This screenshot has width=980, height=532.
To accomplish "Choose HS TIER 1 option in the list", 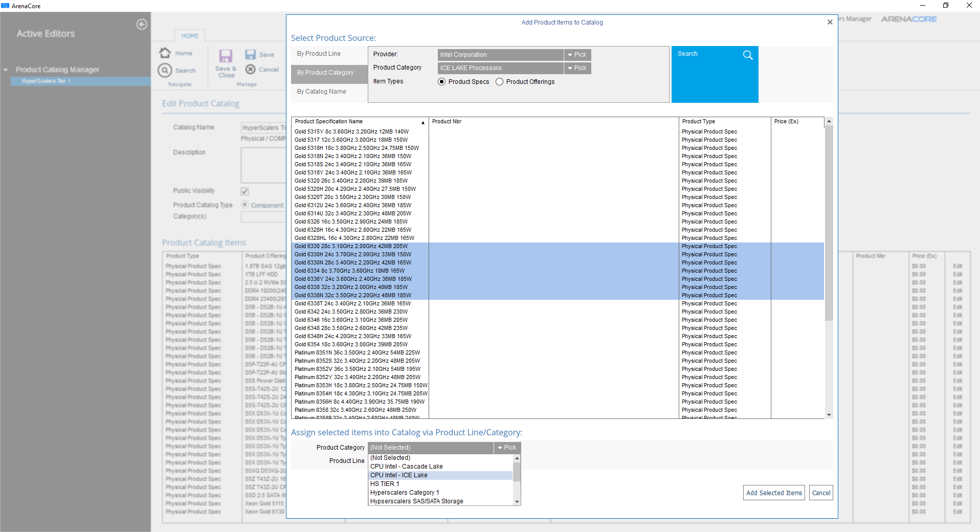I will pos(440,484).
